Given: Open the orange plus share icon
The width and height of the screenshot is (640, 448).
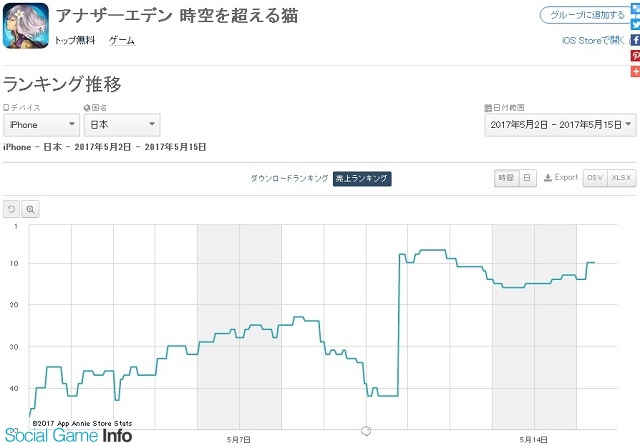Looking at the screenshot, I should pyautogui.click(x=635, y=71).
